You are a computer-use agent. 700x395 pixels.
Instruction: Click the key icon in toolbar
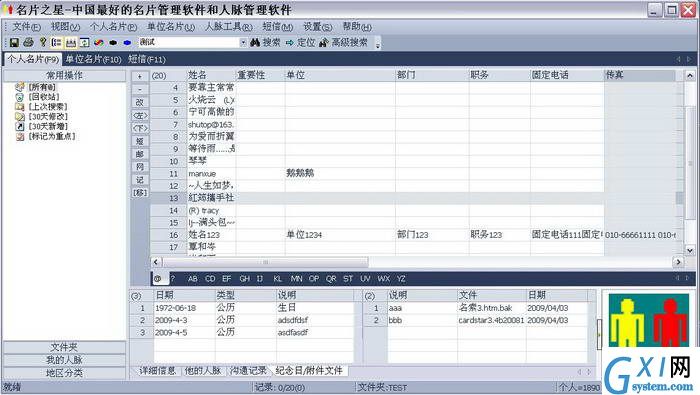tap(43, 42)
